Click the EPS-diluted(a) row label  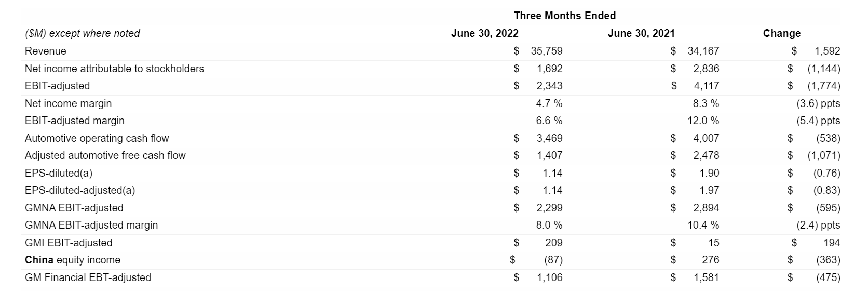point(59,173)
